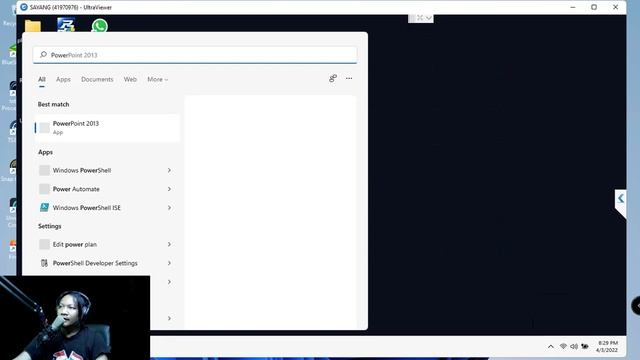Viewport: 640px width, 360px height.
Task: Click the PowerShell Developer Settings icon
Action: tap(44, 263)
